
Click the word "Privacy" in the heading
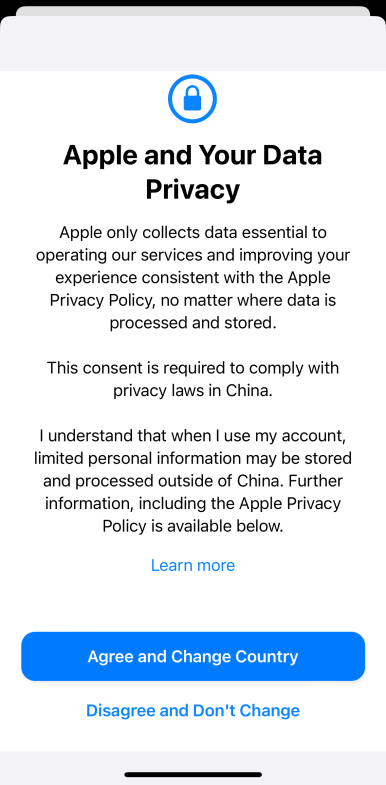193,190
